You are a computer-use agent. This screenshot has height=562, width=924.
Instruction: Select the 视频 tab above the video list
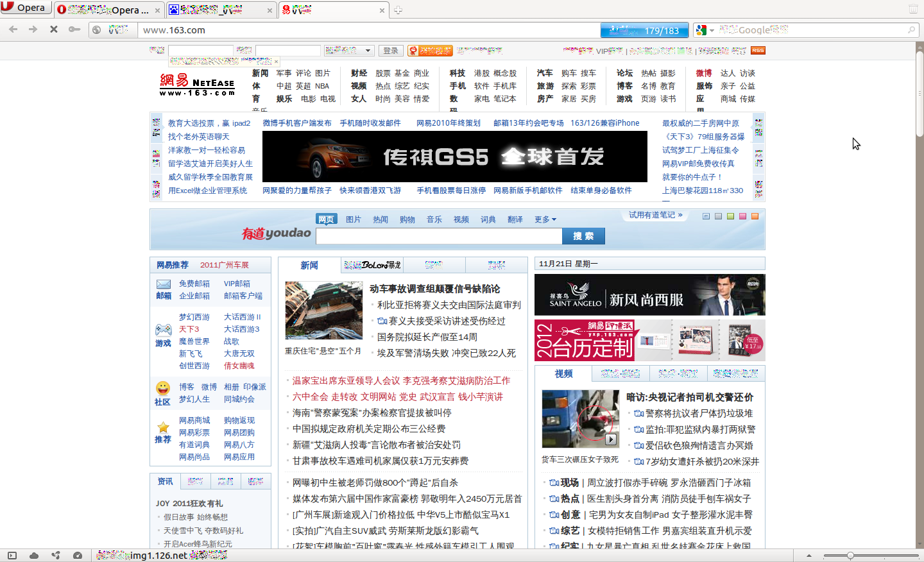(x=563, y=373)
